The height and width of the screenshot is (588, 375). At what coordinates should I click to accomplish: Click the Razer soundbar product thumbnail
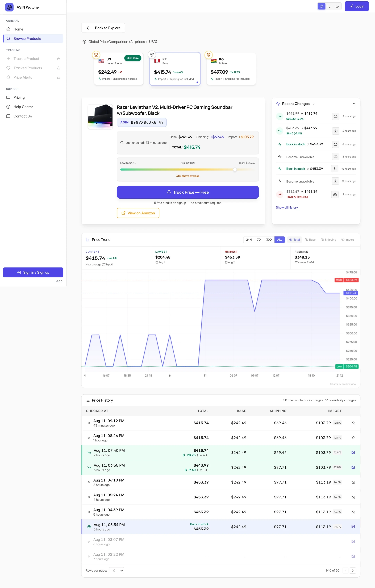click(x=100, y=117)
